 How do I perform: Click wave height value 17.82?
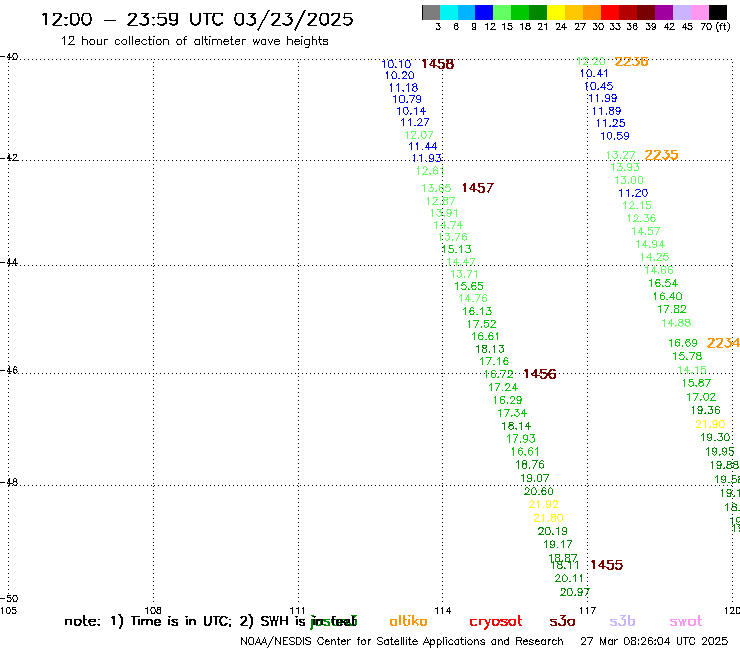[672, 309]
